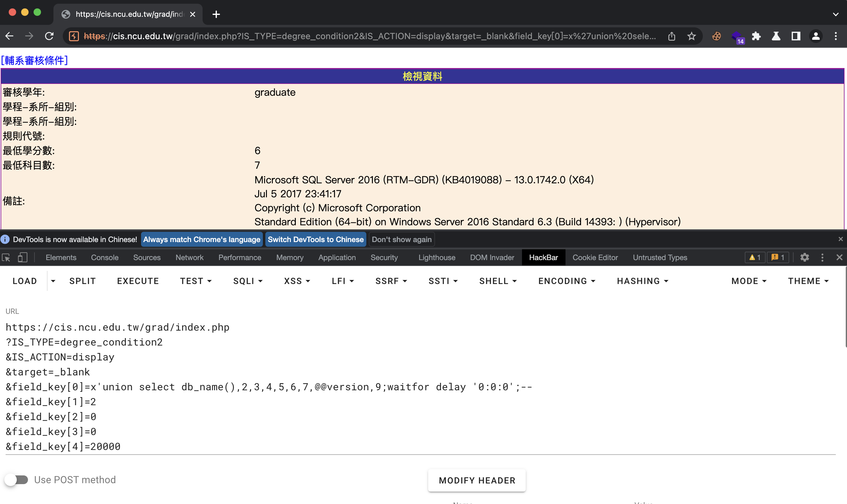Reload the current page
Viewport: 847px width, 504px height.
point(49,36)
